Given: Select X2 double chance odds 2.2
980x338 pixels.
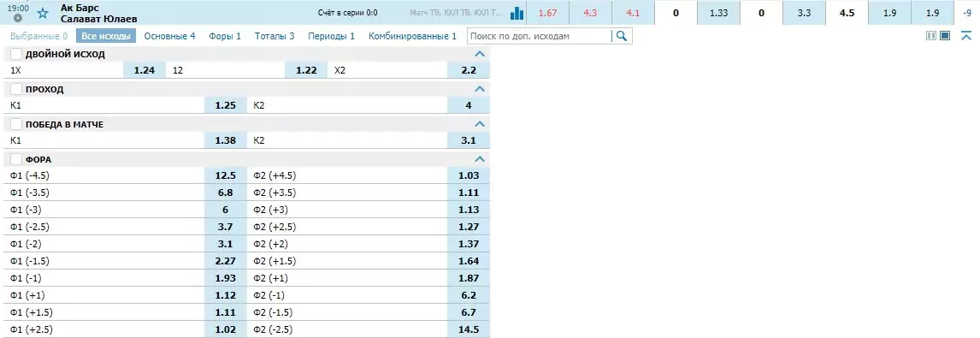Looking at the screenshot, I should [x=469, y=70].
